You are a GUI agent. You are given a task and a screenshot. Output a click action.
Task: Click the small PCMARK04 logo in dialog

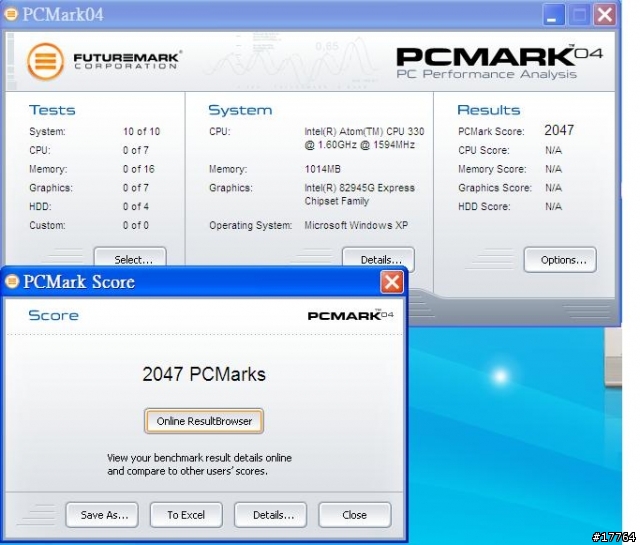click(x=350, y=315)
